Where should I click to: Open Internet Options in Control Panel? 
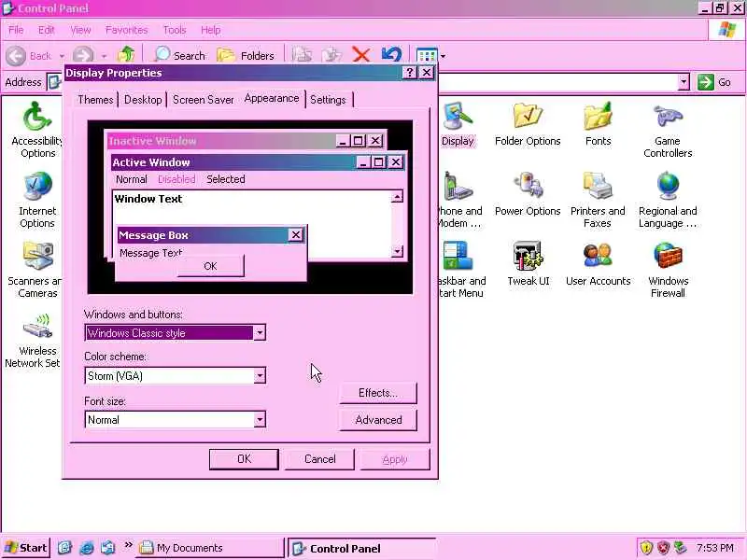click(x=37, y=200)
